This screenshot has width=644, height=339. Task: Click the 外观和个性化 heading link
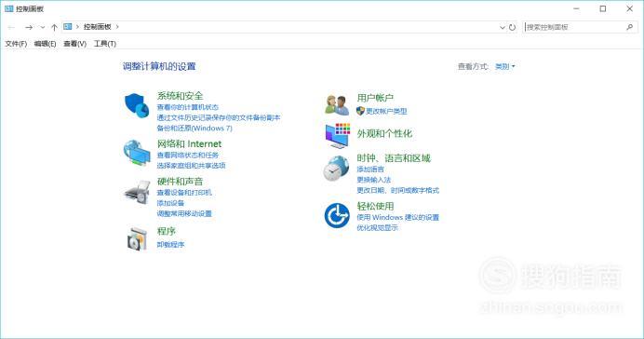pyautogui.click(x=384, y=133)
